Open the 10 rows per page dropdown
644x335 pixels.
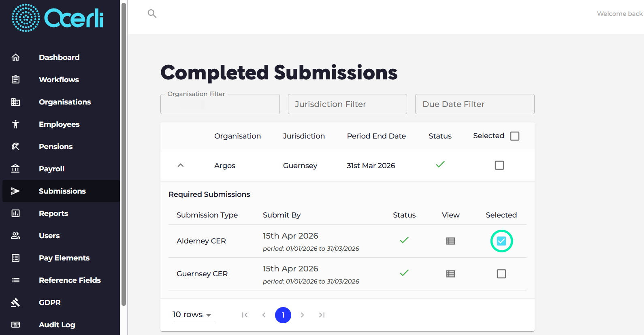[193, 315]
